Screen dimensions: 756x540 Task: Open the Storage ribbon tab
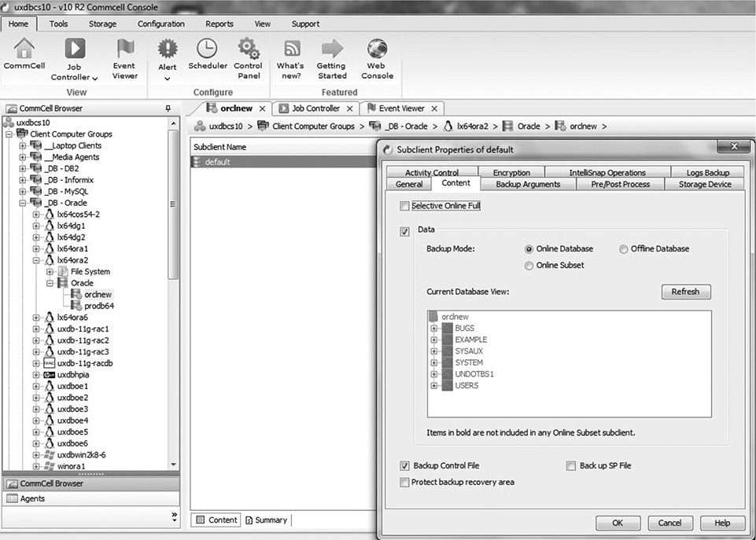click(102, 24)
